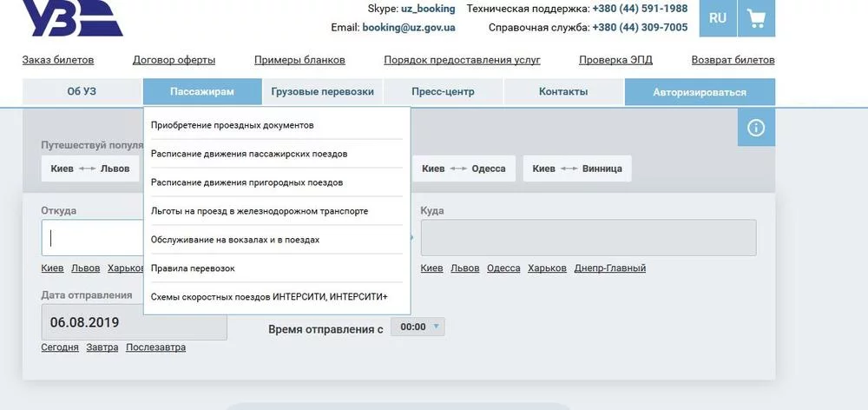Image resolution: width=868 pixels, height=410 pixels.
Task: Open the Контакты tab
Action: (563, 92)
